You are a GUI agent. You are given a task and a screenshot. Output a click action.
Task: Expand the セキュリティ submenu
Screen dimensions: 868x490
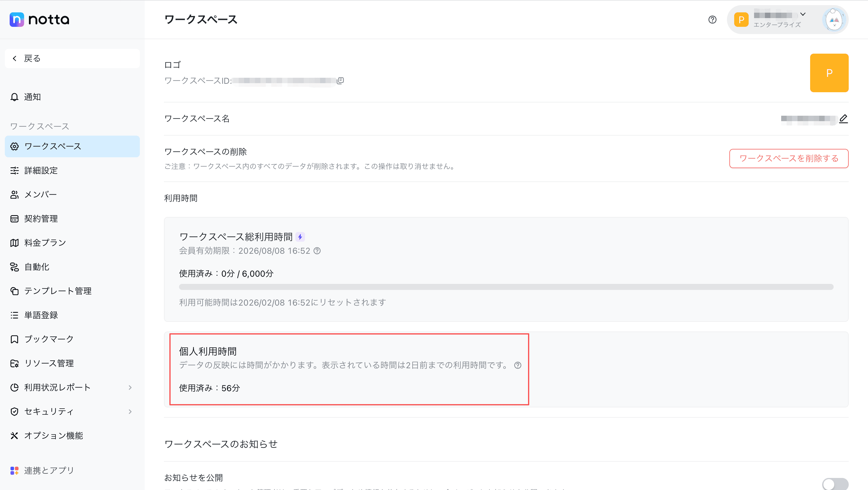(x=130, y=411)
